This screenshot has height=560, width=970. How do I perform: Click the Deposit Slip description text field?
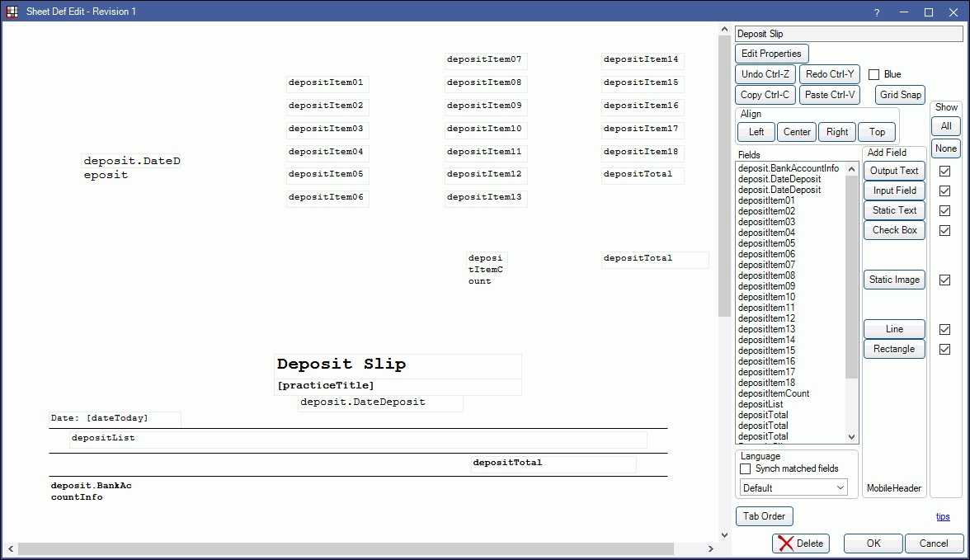(x=848, y=34)
